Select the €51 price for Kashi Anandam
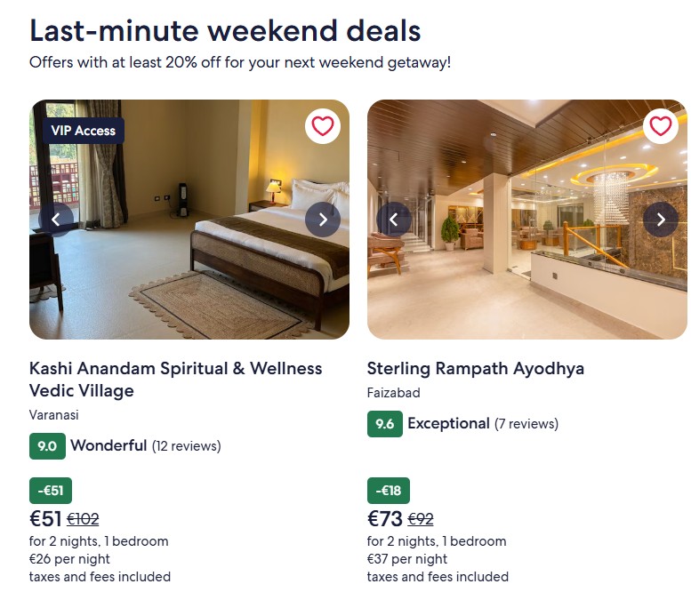Viewport: 691px width, 616px height. coord(45,519)
